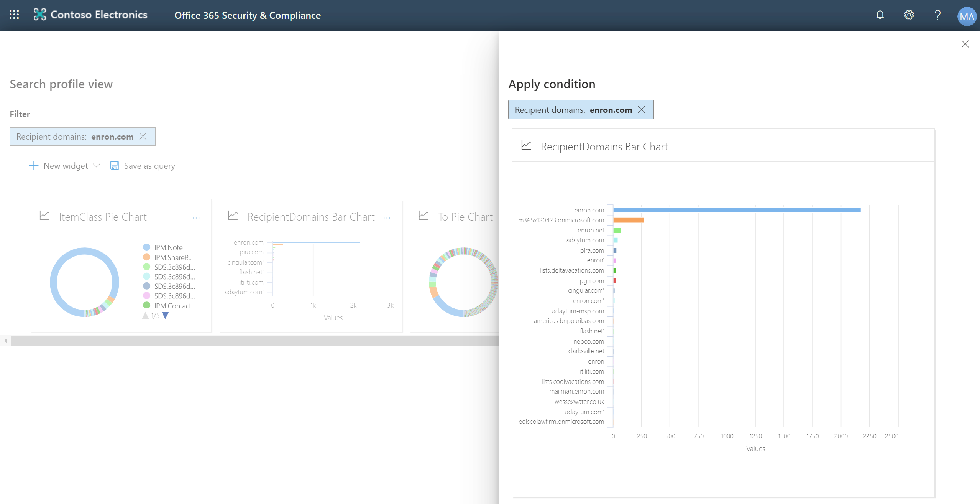The width and height of the screenshot is (980, 504).
Task: Open the help question mark
Action: tap(937, 15)
